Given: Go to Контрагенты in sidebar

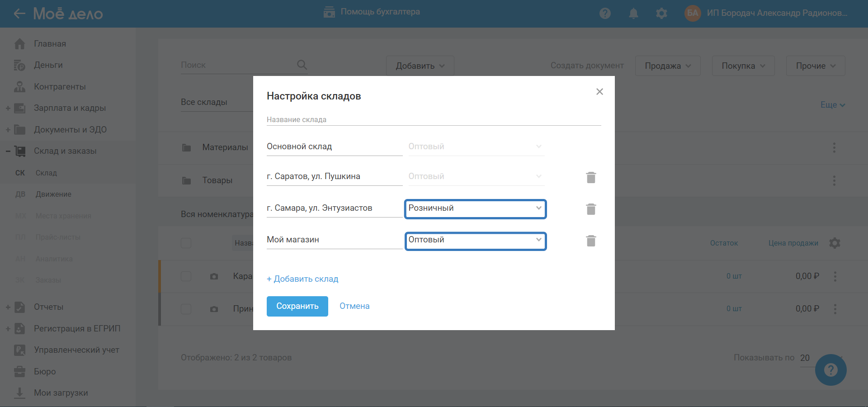Looking at the screenshot, I should tap(60, 87).
